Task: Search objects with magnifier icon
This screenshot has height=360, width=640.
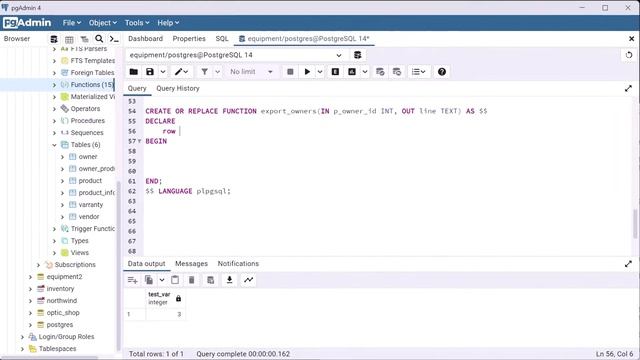Action: pyautogui.click(x=99, y=39)
